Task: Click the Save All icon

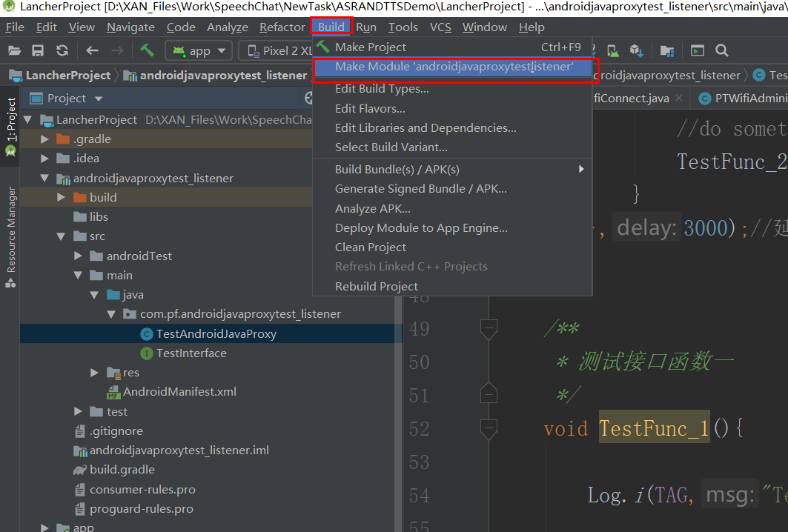Action: (x=37, y=50)
